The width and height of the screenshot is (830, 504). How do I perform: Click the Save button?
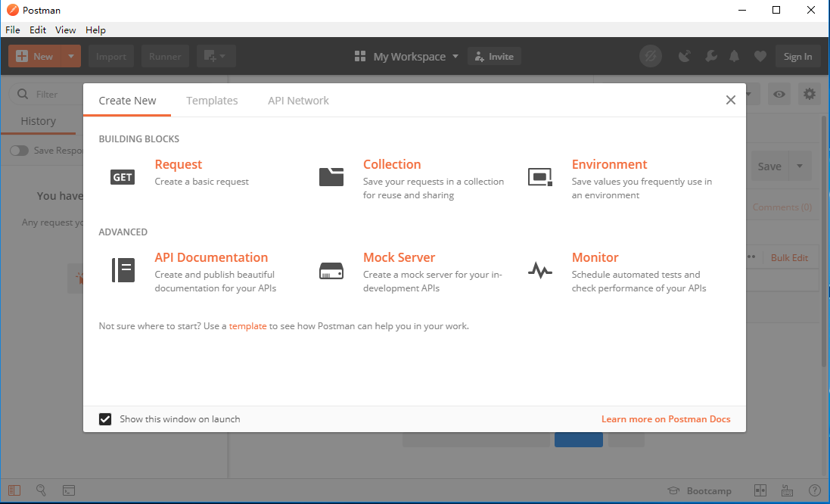click(x=769, y=166)
